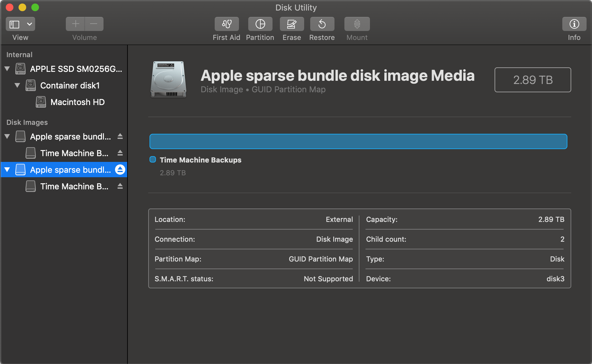Image resolution: width=592 pixels, height=364 pixels.
Task: Run First Aid on the selected disk
Action: pos(227,24)
